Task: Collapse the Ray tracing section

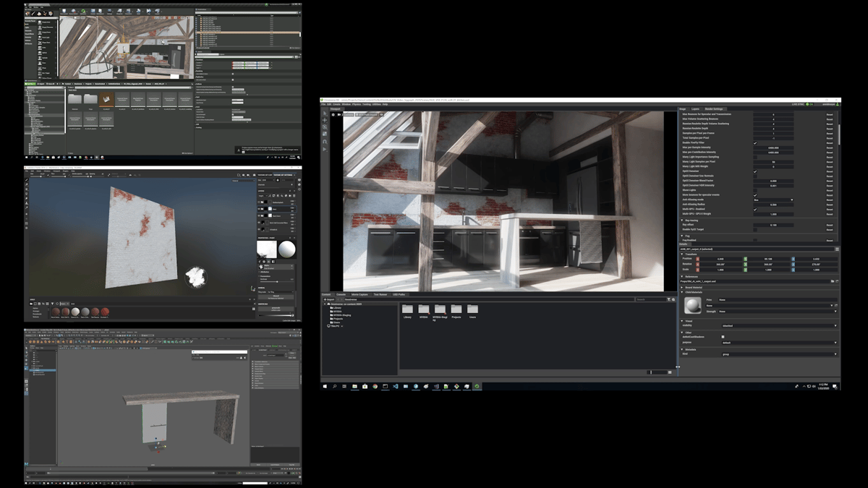Action: tap(681, 221)
